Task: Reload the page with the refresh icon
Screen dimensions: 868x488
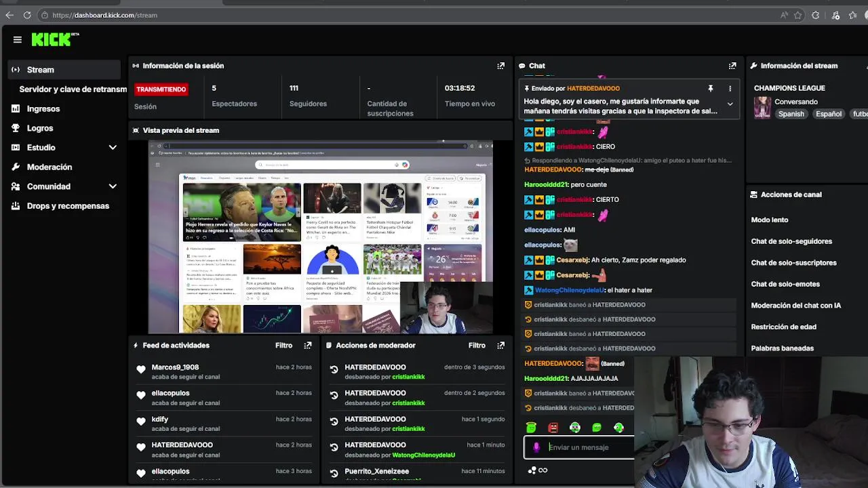Action: click(27, 15)
